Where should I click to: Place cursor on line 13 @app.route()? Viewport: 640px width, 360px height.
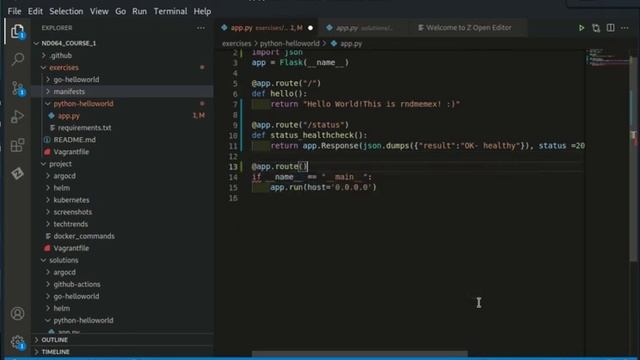[x=280, y=167]
